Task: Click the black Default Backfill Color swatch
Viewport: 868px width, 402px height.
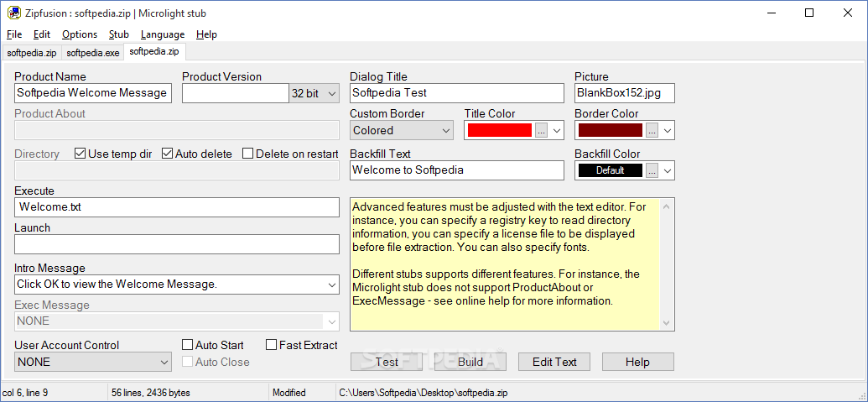Action: click(x=611, y=170)
